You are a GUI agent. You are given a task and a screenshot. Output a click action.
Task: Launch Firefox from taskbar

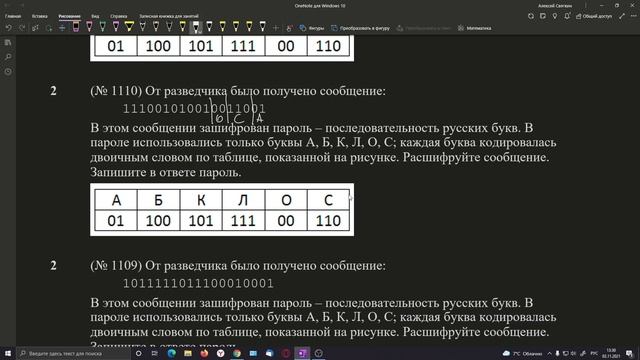click(204, 353)
